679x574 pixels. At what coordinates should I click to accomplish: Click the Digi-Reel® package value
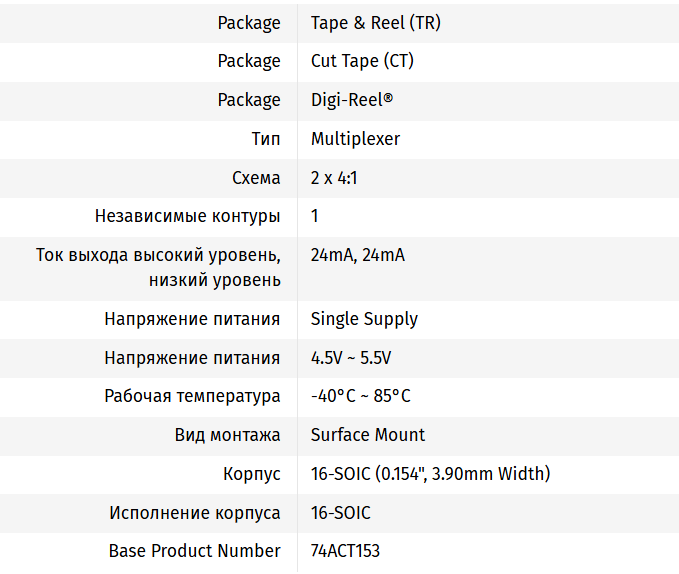[352, 100]
